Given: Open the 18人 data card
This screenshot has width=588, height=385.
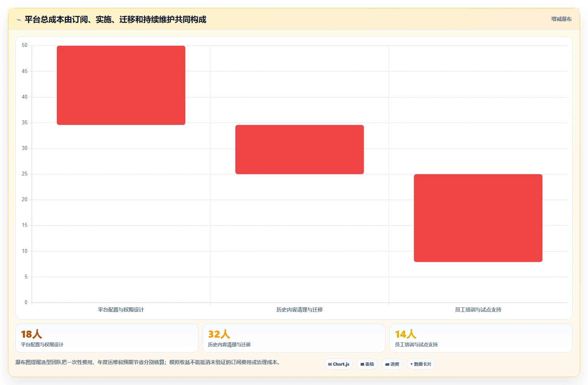Looking at the screenshot, I should tap(107, 338).
